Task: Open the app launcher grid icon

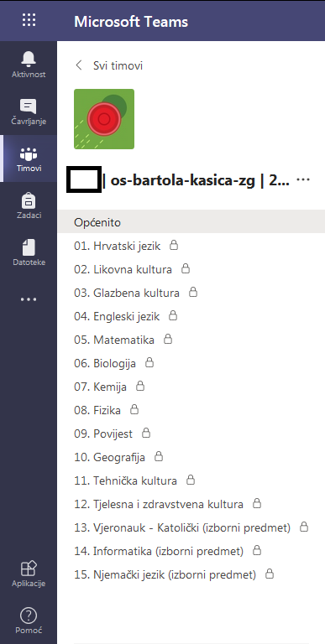Action: (x=29, y=20)
